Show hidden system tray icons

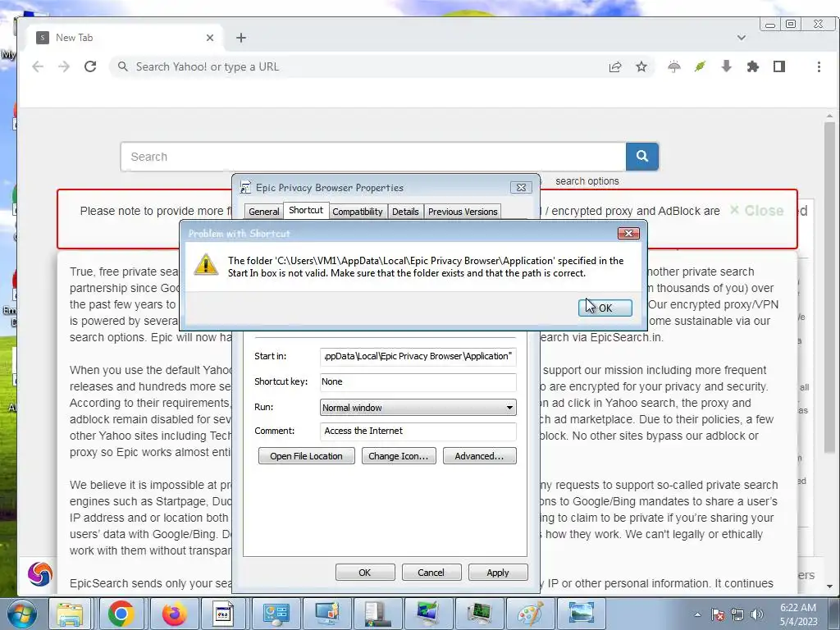(x=697, y=614)
